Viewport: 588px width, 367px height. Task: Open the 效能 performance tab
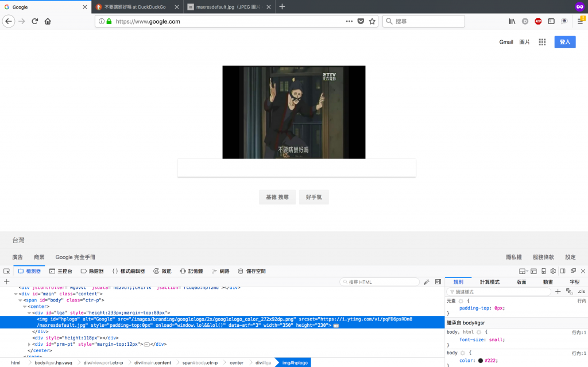pyautogui.click(x=163, y=271)
